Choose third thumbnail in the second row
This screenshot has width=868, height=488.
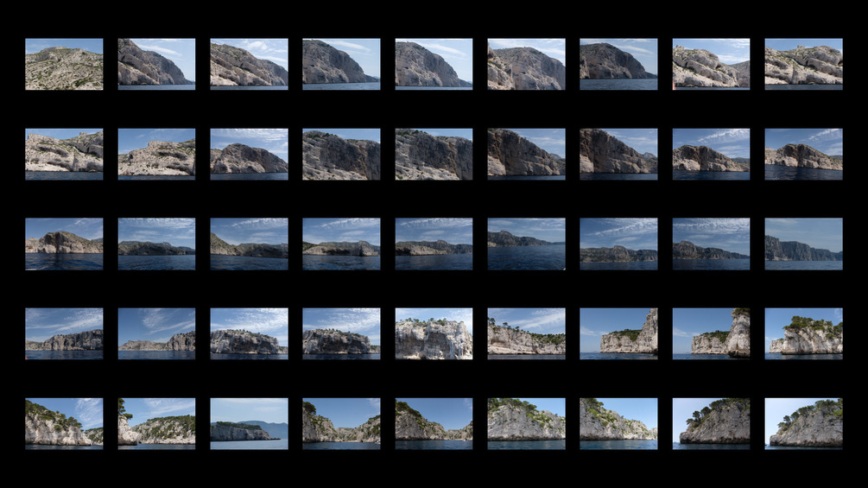pyautogui.click(x=249, y=155)
